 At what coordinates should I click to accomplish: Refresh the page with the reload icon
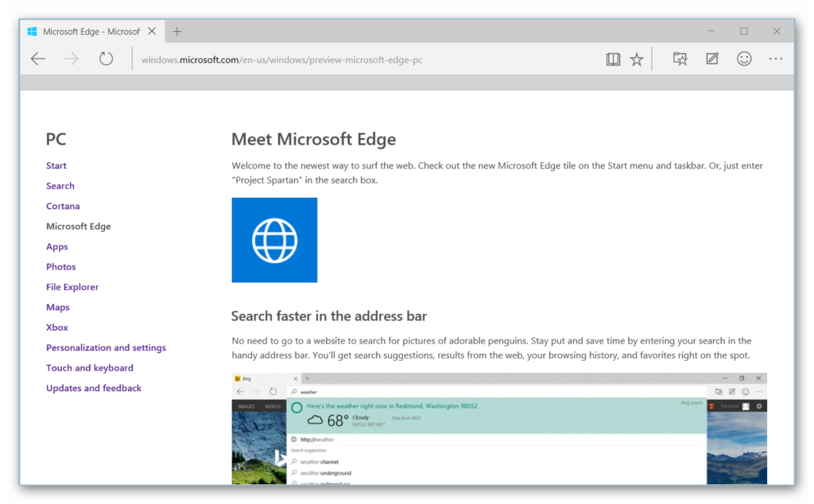106,59
